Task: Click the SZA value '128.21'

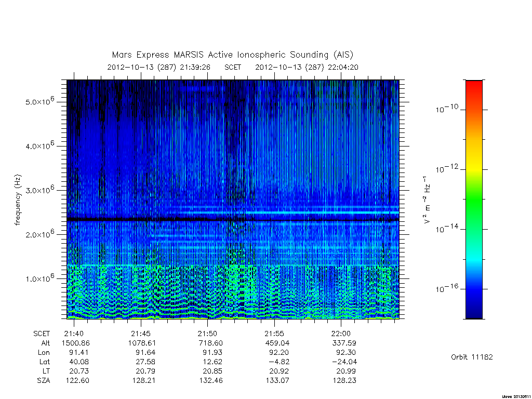Action: [x=143, y=381]
